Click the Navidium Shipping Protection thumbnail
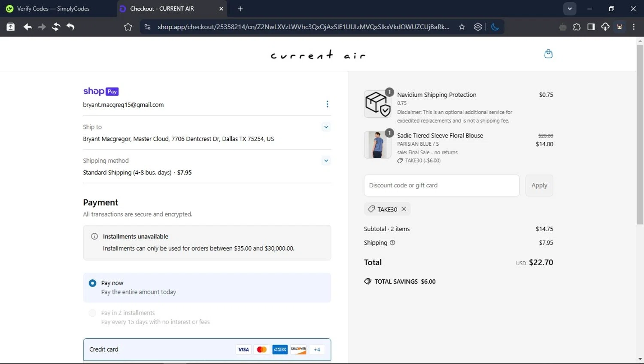The image size is (644, 364). [x=377, y=104]
